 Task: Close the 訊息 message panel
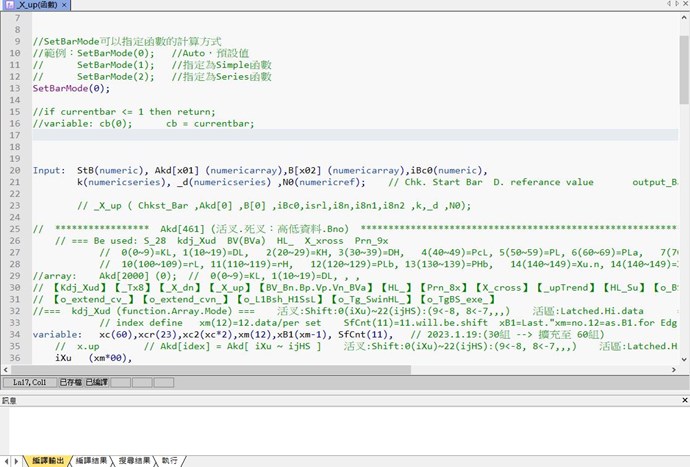point(683,400)
